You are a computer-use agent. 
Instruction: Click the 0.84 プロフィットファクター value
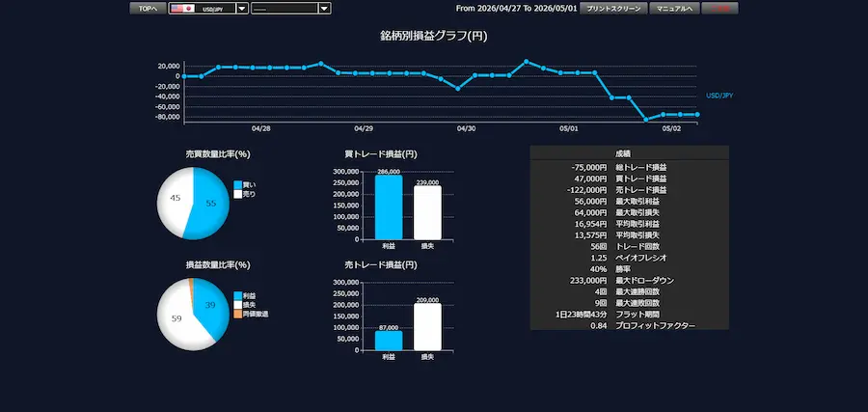(x=600, y=325)
